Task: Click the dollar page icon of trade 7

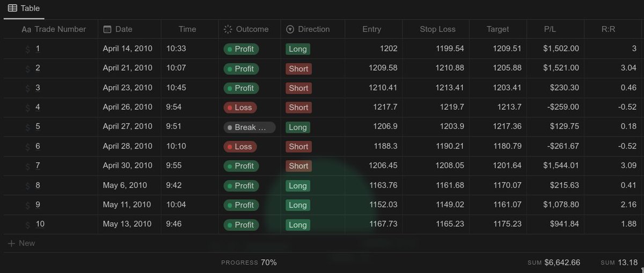Action: tap(27, 166)
